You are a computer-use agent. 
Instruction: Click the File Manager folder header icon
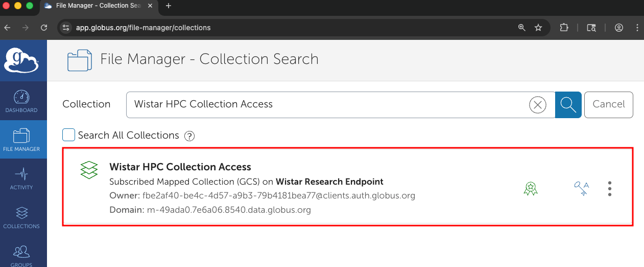tap(80, 60)
